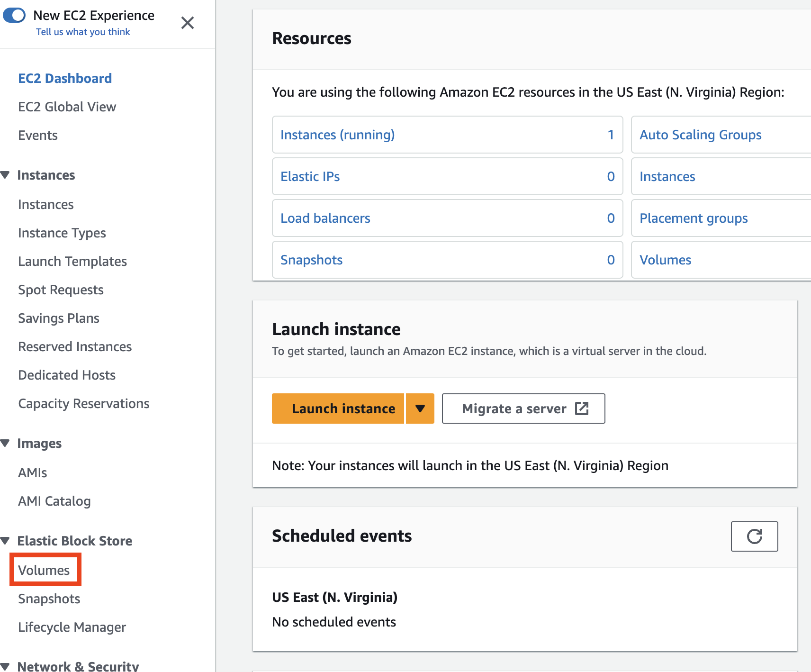Collapse the Images section triangle
811x672 pixels.
[5, 443]
